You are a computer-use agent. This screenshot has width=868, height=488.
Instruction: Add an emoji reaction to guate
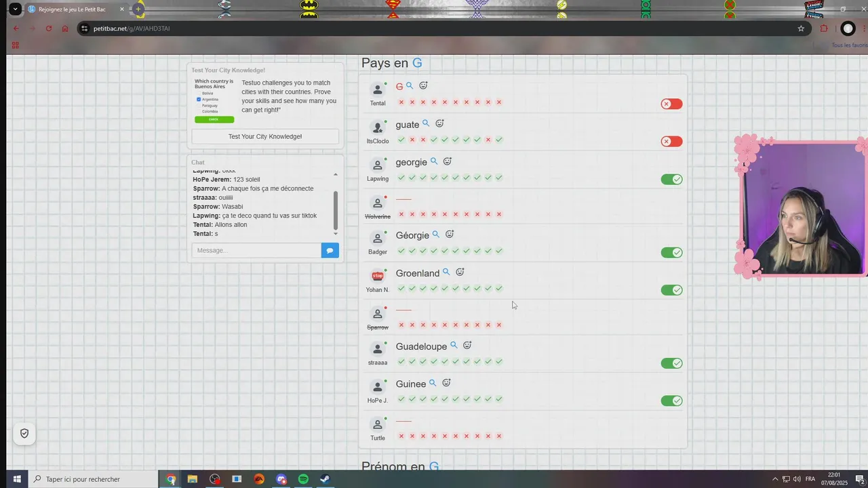439,123
